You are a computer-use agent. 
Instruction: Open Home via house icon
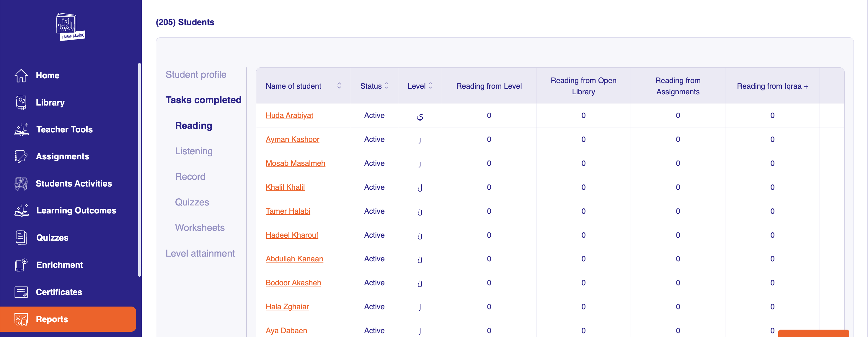pos(21,76)
